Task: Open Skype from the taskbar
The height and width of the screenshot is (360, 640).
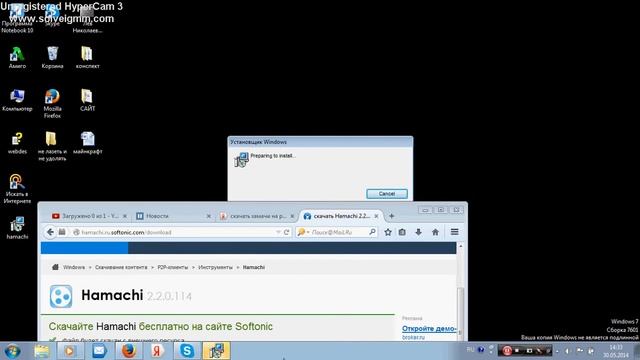Action: click(187, 351)
